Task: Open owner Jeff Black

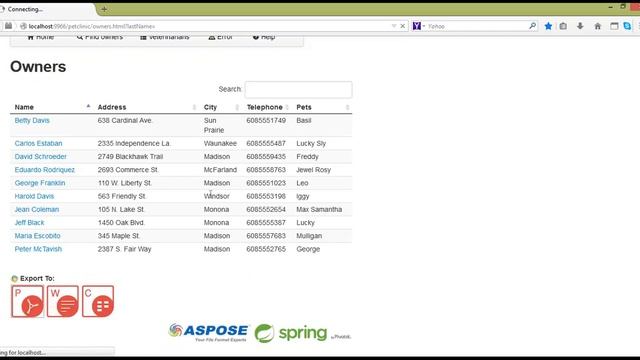Action: (x=29, y=222)
